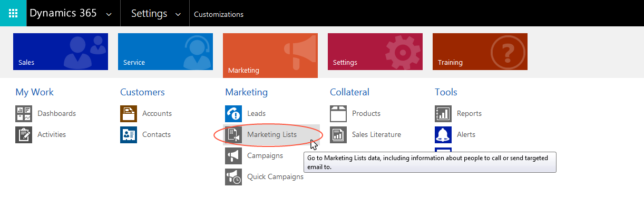The width and height of the screenshot is (644, 197).
Task: Open Dashboards link
Action: 56,114
